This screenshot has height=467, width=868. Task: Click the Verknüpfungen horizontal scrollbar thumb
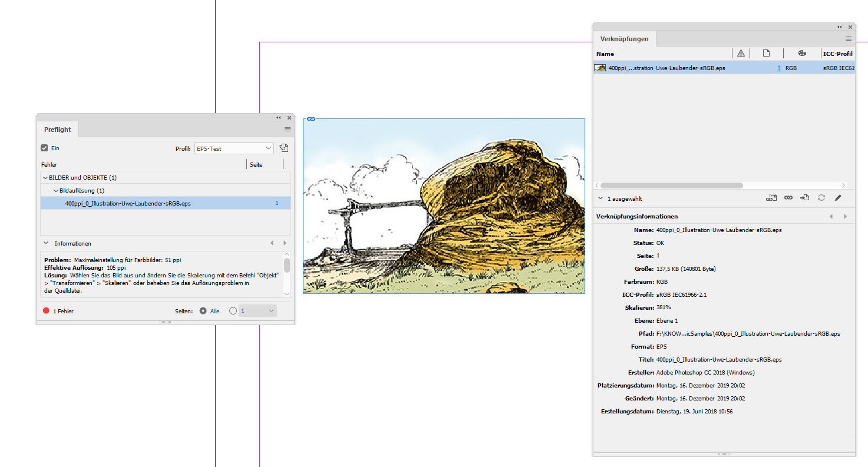click(x=671, y=185)
